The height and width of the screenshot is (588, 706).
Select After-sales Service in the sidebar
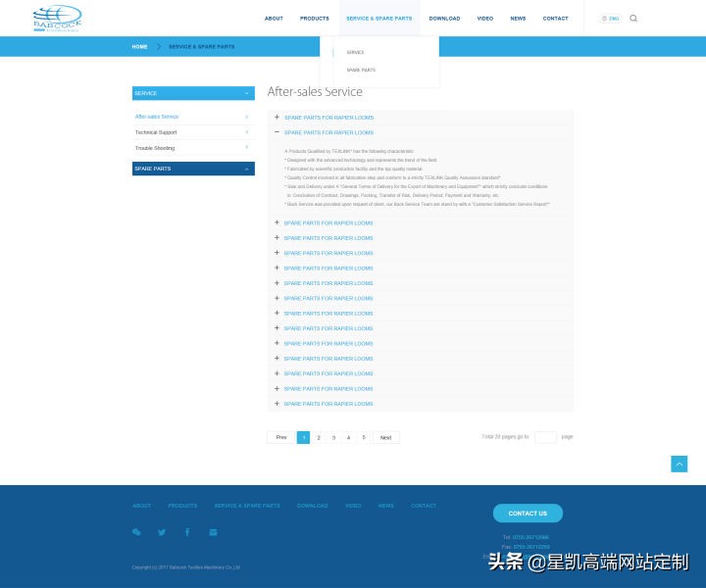157,117
